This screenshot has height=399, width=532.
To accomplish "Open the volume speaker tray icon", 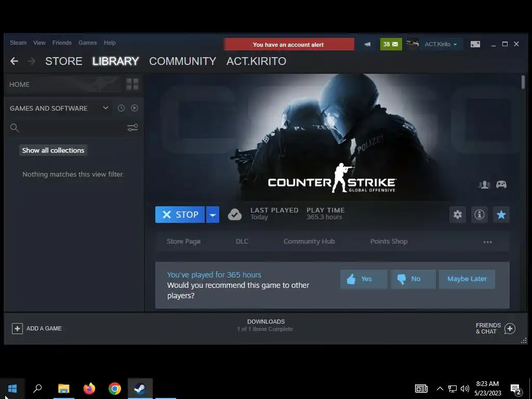I will tap(465, 389).
